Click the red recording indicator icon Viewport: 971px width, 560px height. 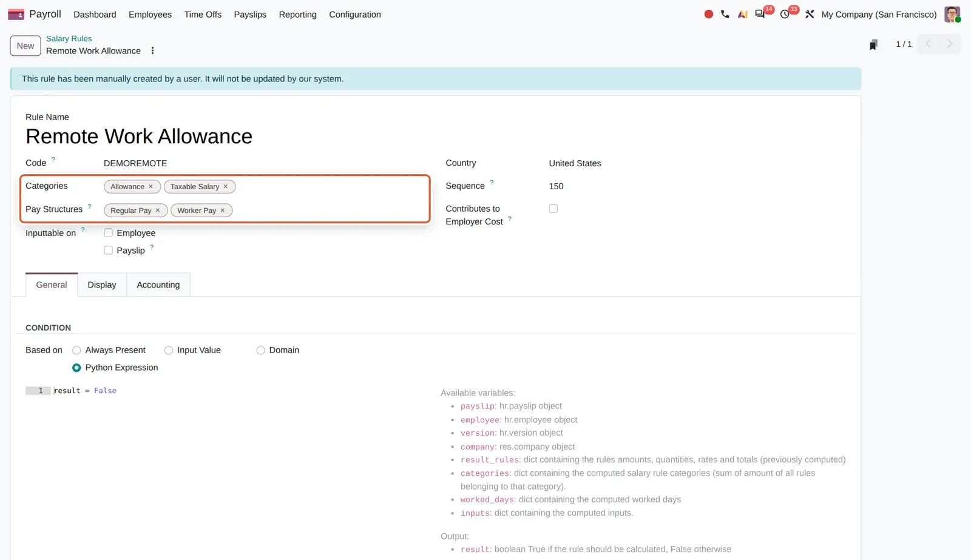pyautogui.click(x=708, y=14)
